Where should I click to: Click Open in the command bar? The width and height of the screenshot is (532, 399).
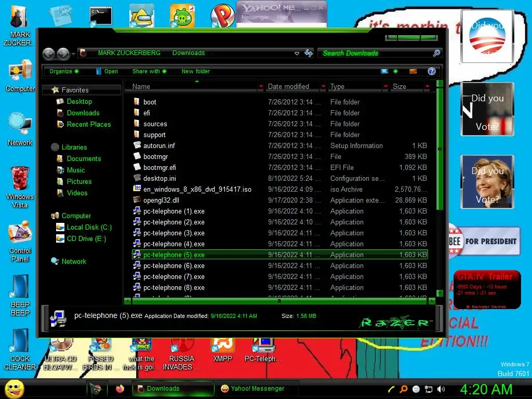(107, 71)
